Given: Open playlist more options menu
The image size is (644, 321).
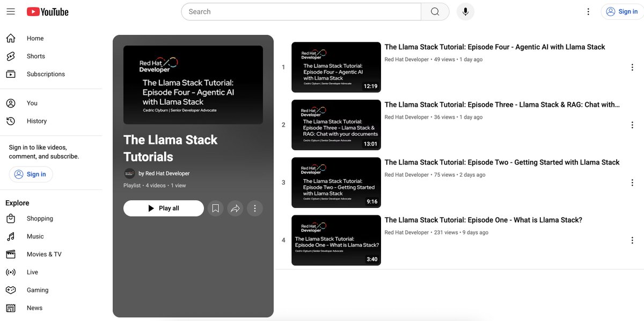Looking at the screenshot, I should [x=255, y=208].
